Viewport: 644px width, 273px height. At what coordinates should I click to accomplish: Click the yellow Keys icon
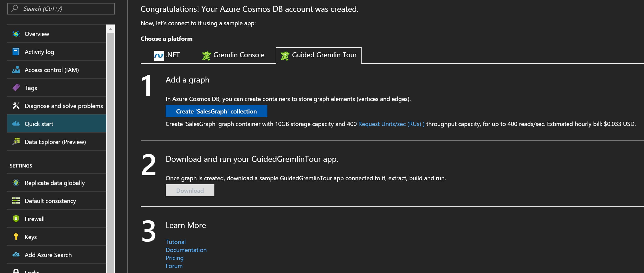[x=16, y=236]
